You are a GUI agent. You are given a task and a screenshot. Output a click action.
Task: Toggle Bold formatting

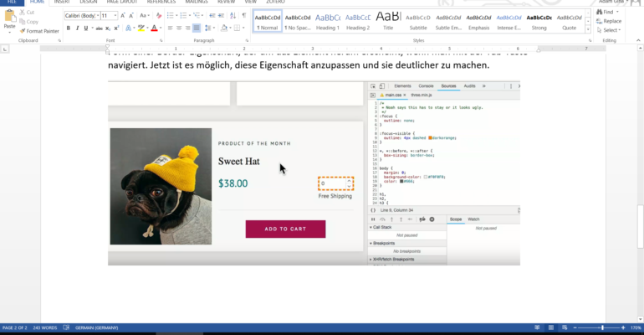69,28
